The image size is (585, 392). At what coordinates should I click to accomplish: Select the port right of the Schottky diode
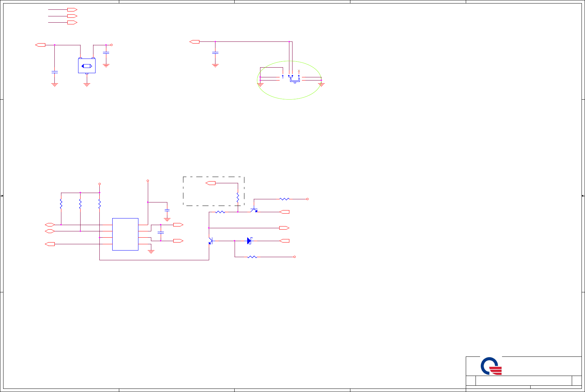[284, 241]
